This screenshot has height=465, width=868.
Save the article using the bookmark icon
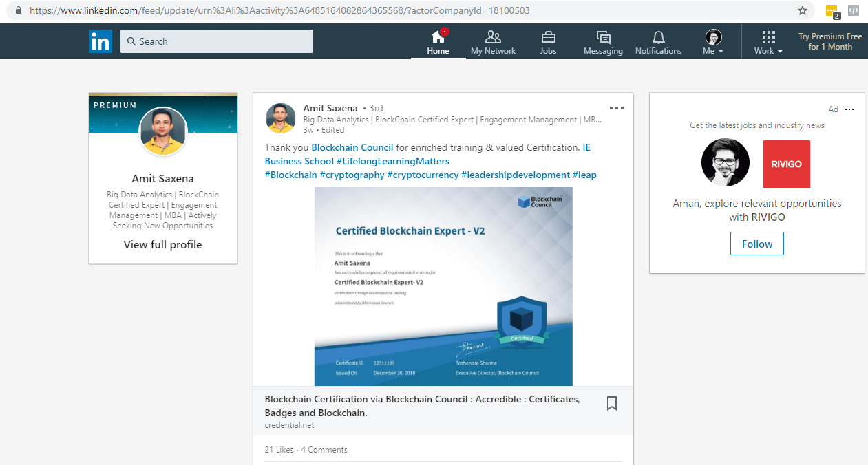pos(611,404)
